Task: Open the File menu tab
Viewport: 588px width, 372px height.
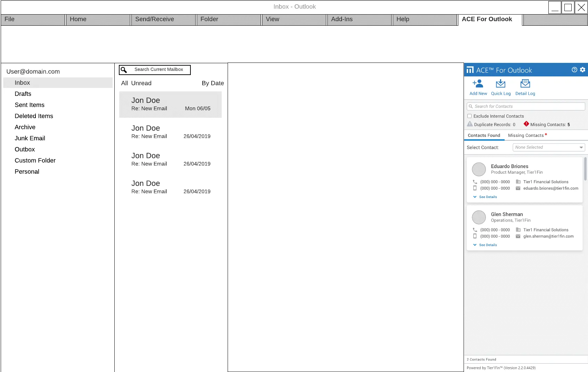Action: (x=33, y=19)
